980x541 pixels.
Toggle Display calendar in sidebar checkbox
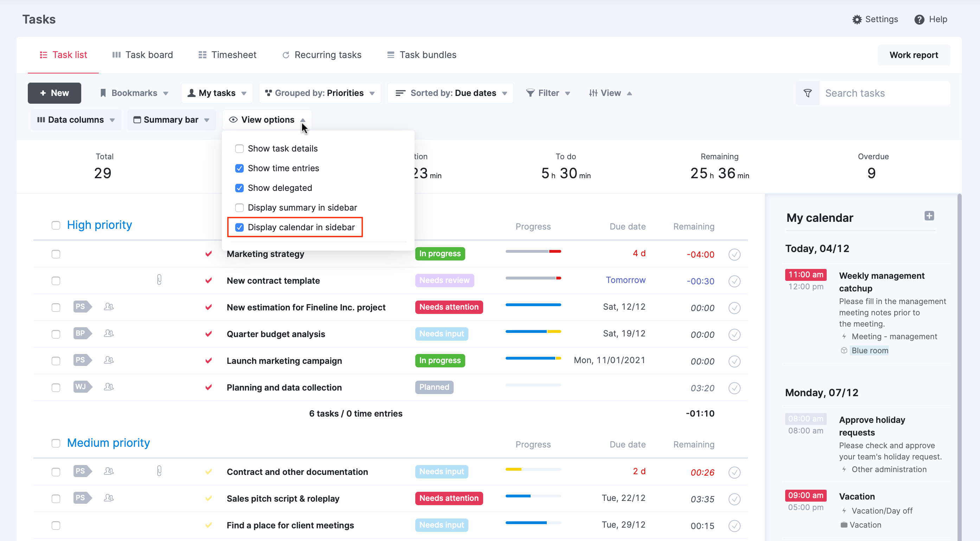coord(239,227)
